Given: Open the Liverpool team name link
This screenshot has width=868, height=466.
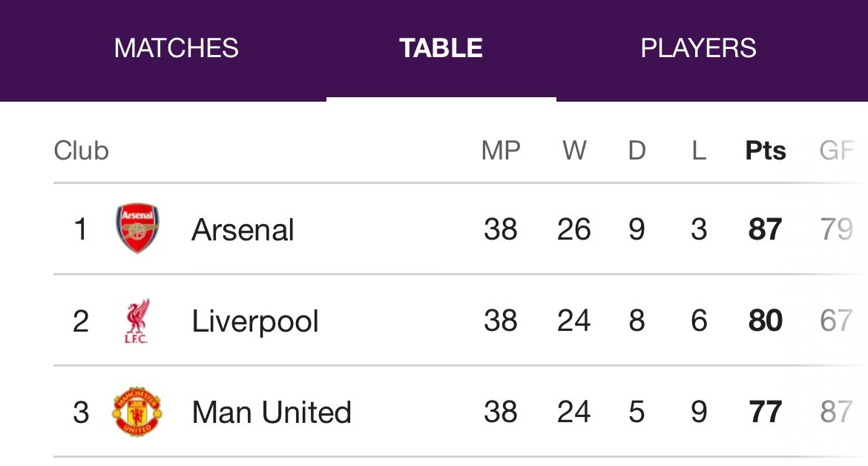Looking at the screenshot, I should coord(254,321).
